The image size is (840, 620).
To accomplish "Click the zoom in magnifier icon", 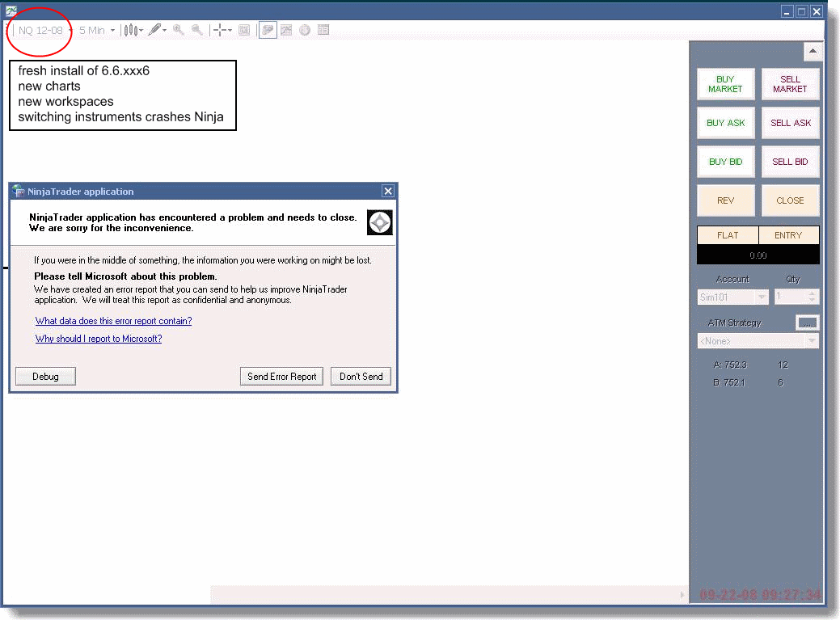I will pos(179,30).
